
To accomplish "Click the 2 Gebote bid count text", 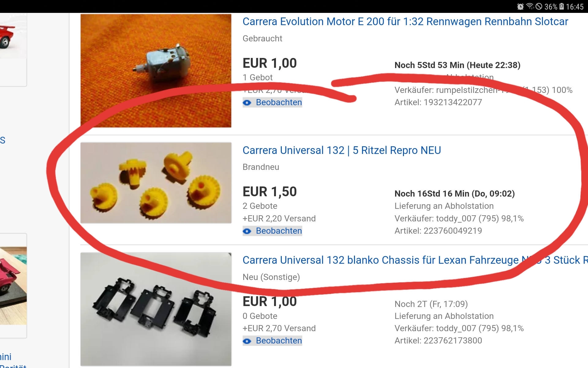I will click(x=260, y=206).
